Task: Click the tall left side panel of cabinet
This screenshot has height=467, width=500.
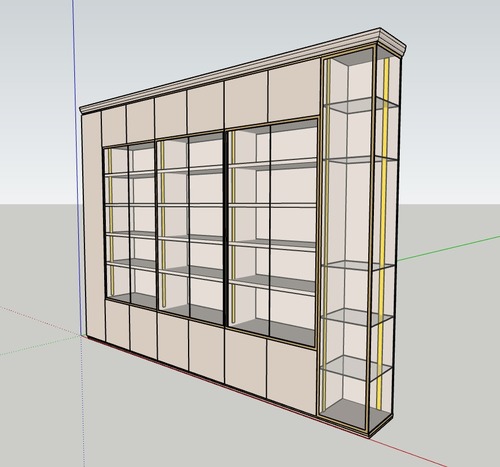Action: coord(94,225)
